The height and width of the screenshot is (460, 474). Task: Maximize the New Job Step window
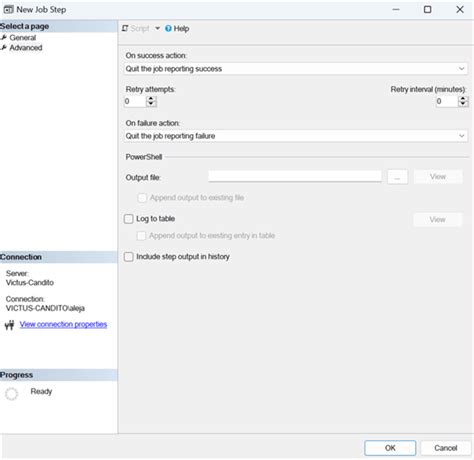(x=427, y=10)
